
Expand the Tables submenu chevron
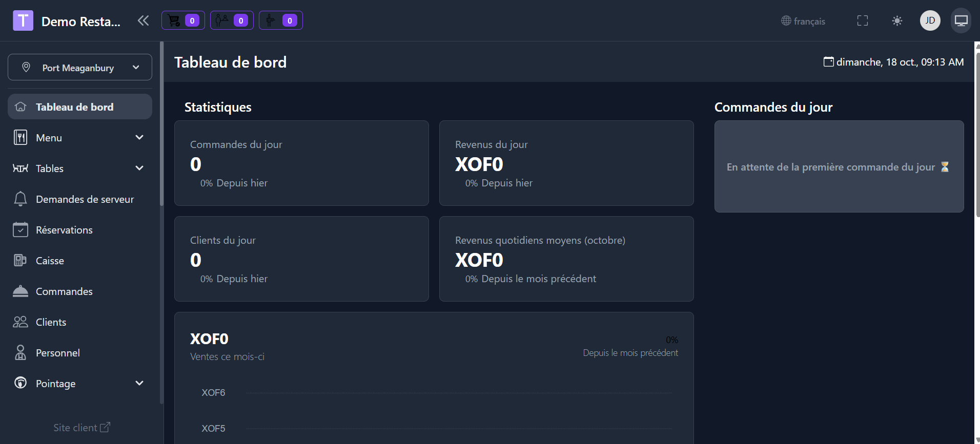coord(139,168)
